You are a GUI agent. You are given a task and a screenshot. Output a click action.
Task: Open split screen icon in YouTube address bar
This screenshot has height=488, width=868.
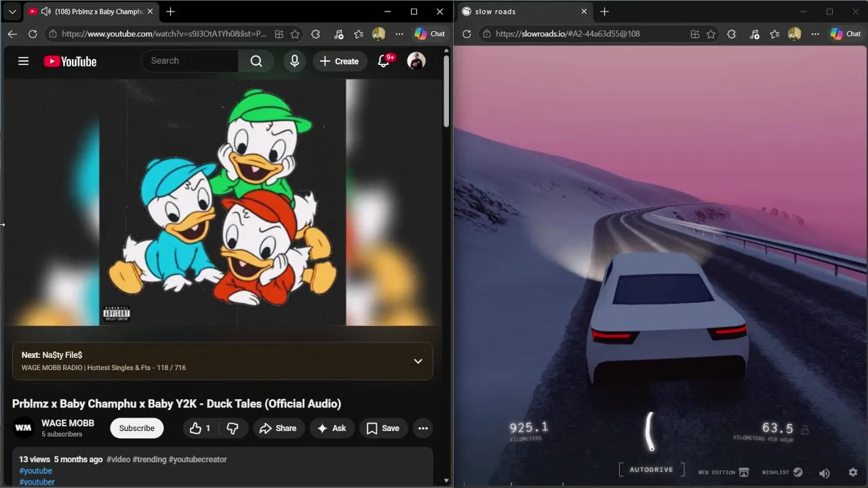click(279, 34)
